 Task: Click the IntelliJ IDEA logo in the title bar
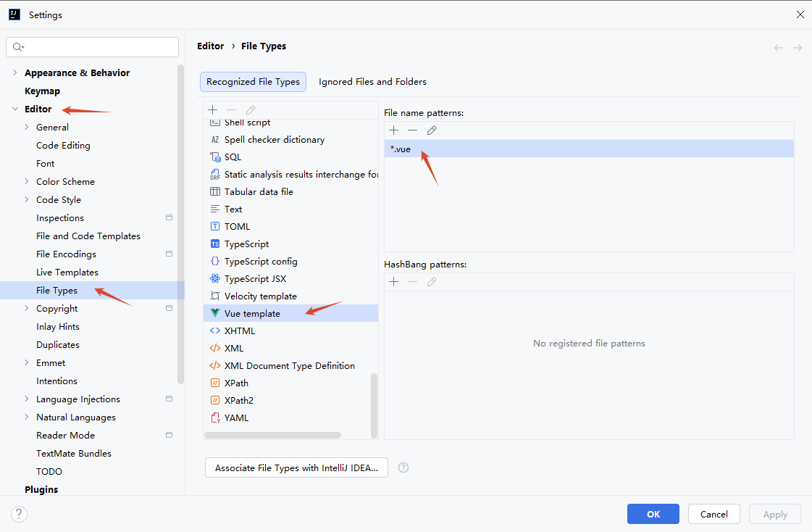pos(14,14)
